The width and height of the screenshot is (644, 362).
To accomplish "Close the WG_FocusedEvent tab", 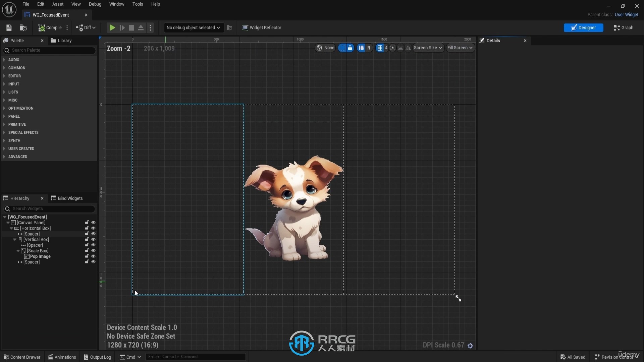I will pyautogui.click(x=86, y=15).
